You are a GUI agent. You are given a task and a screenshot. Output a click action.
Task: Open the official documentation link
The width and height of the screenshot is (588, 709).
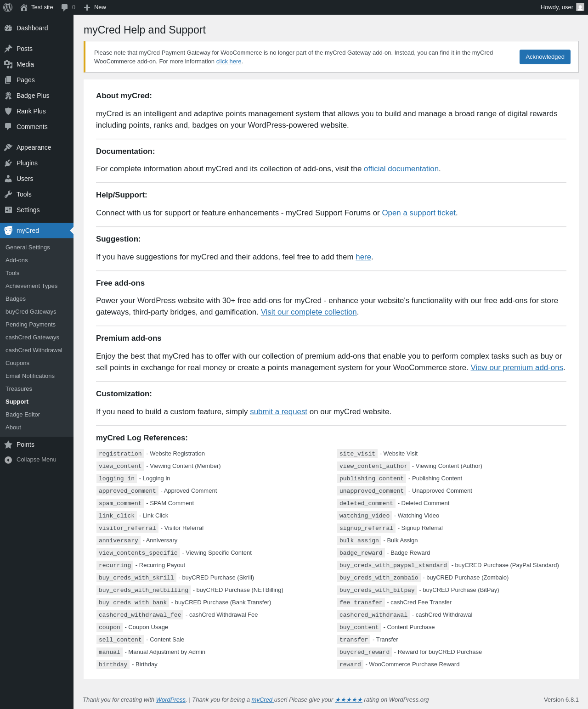tap(401, 169)
